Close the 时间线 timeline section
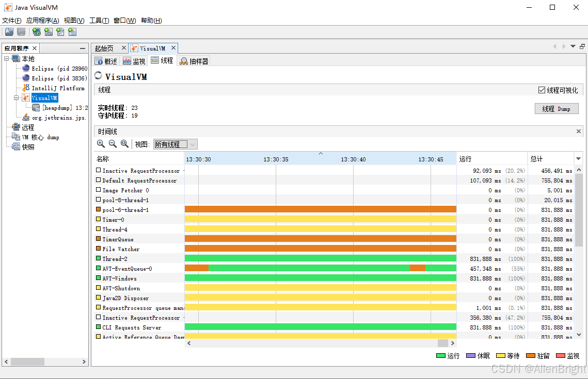This screenshot has height=379, width=588. coord(579,131)
